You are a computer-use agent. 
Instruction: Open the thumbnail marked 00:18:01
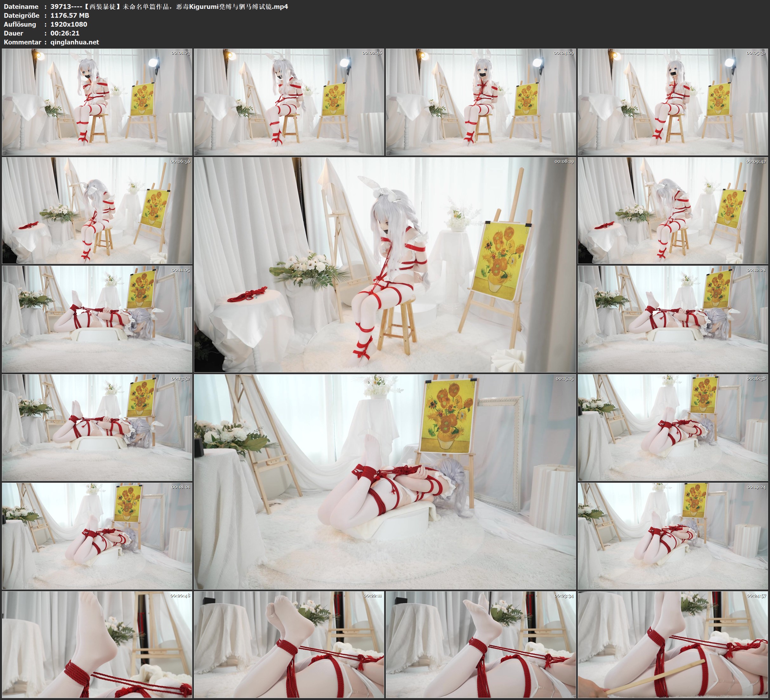coord(97,536)
